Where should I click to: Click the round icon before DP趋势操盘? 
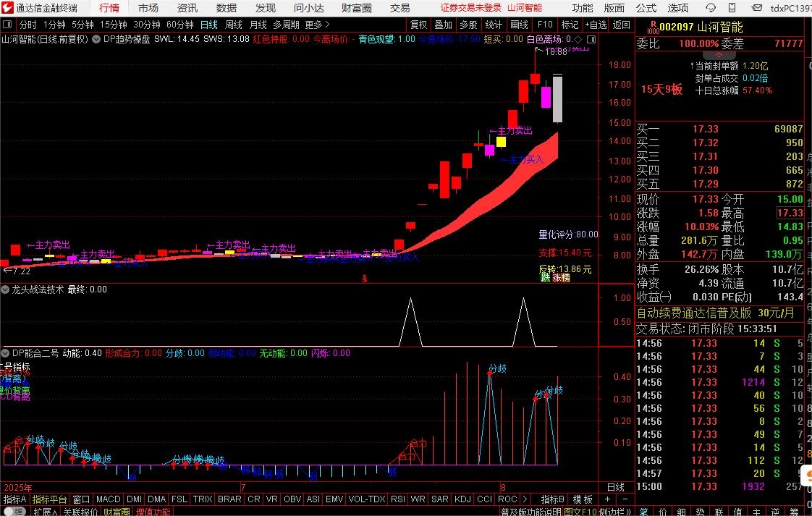pyautogui.click(x=96, y=39)
